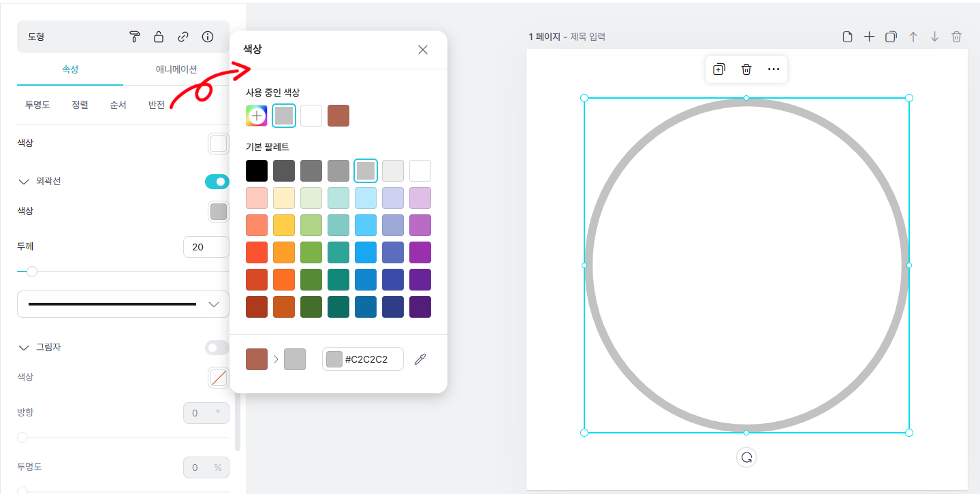Choose pale yellow palette swatch

[284, 198]
